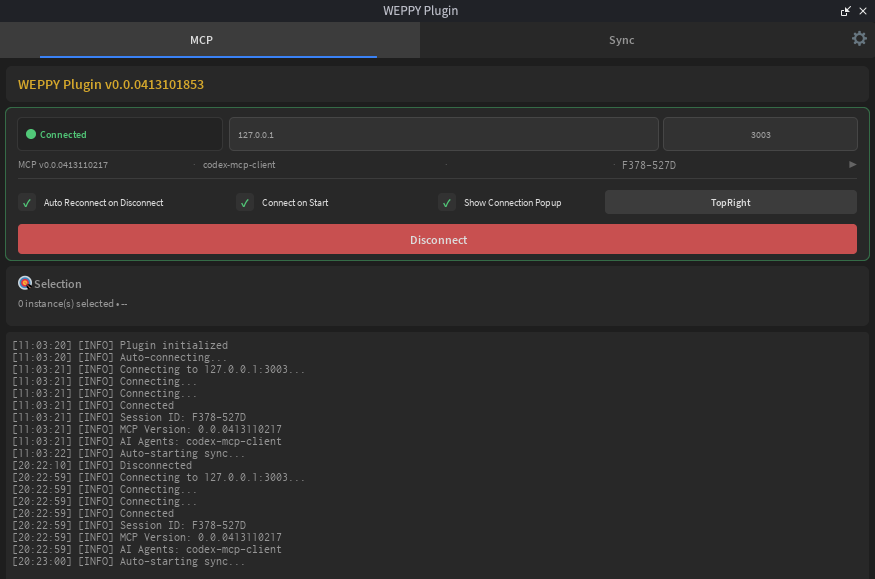Disable Show Connection Popup
This screenshot has width=875, height=579.
coord(446,202)
